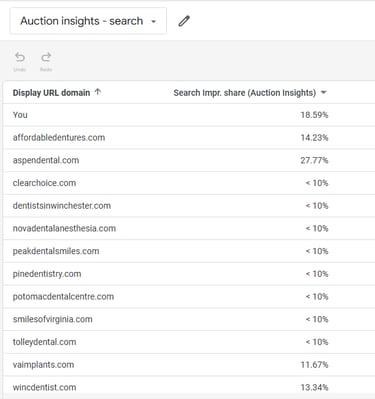This screenshot has width=375, height=399.
Task: Click potomacdentalcentre.com in the list
Action: (63, 296)
